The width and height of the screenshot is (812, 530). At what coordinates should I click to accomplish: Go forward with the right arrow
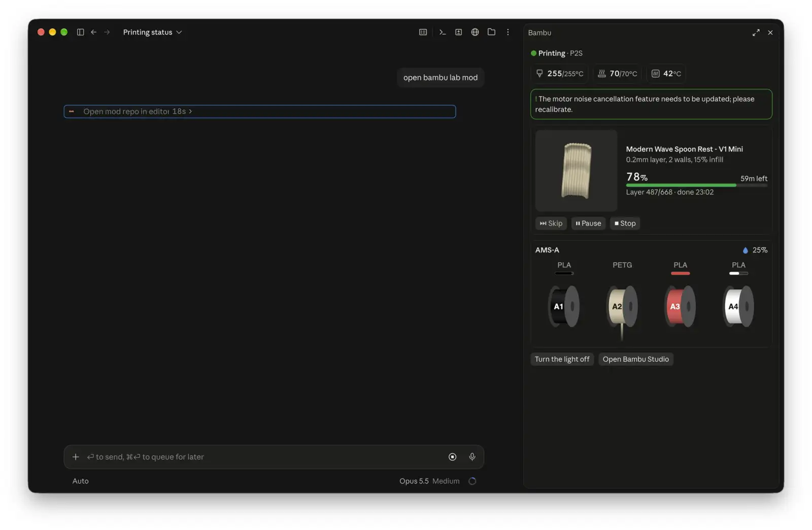[107, 32]
